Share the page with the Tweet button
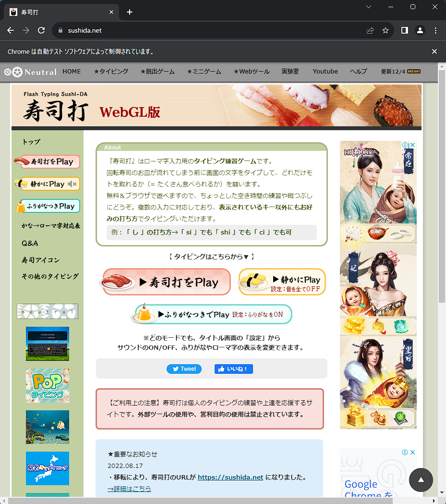446x504 pixels. (x=184, y=369)
